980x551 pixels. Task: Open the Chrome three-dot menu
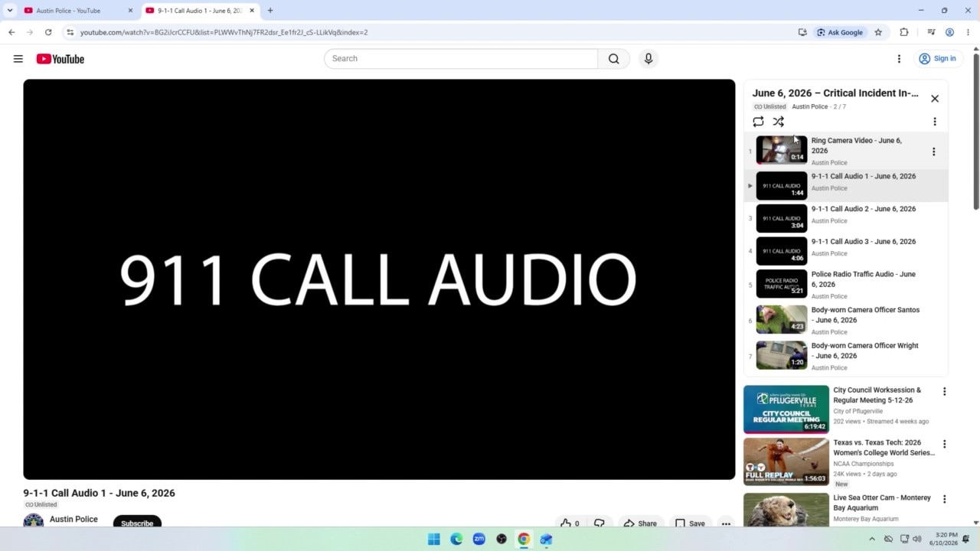click(x=969, y=32)
